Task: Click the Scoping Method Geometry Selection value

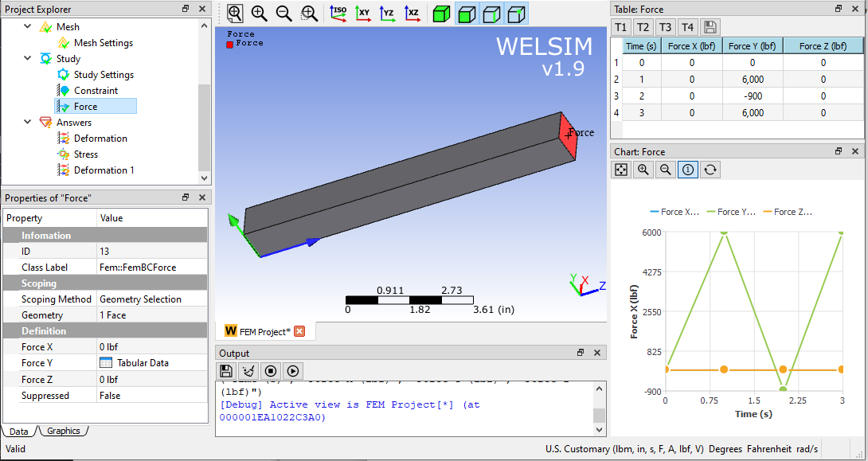Action: (x=152, y=299)
